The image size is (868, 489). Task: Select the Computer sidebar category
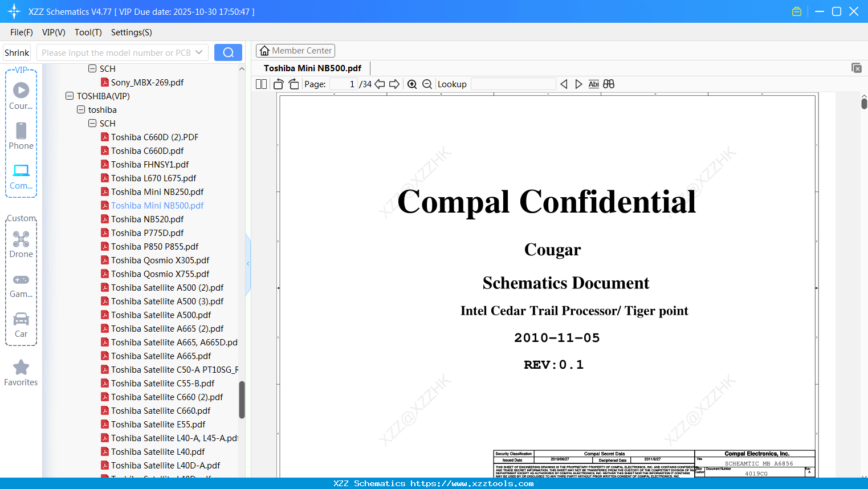(x=21, y=177)
